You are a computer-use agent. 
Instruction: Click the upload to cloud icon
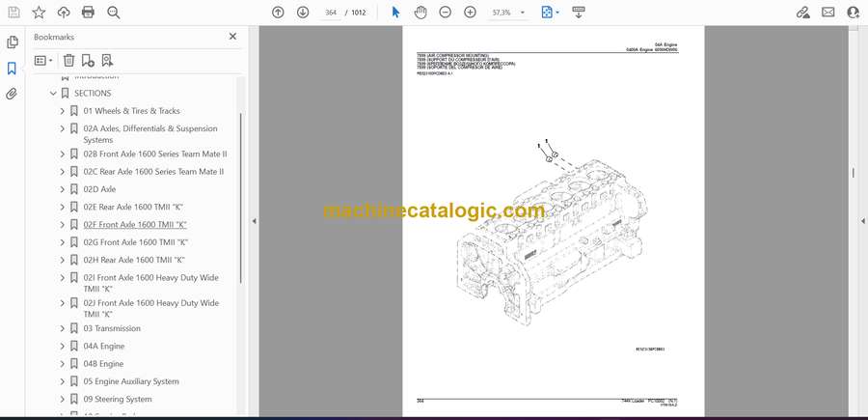pos(64,13)
